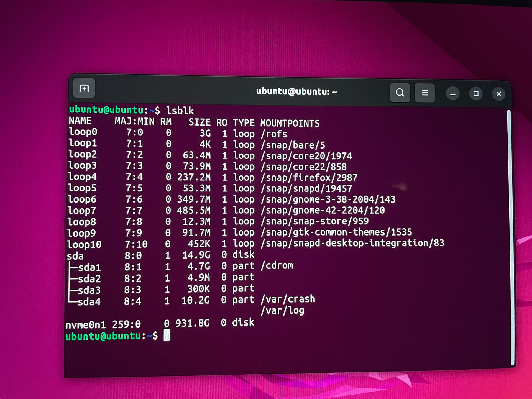532x399 pixels.
Task: Click the 931.8G size value
Action: pos(193,323)
